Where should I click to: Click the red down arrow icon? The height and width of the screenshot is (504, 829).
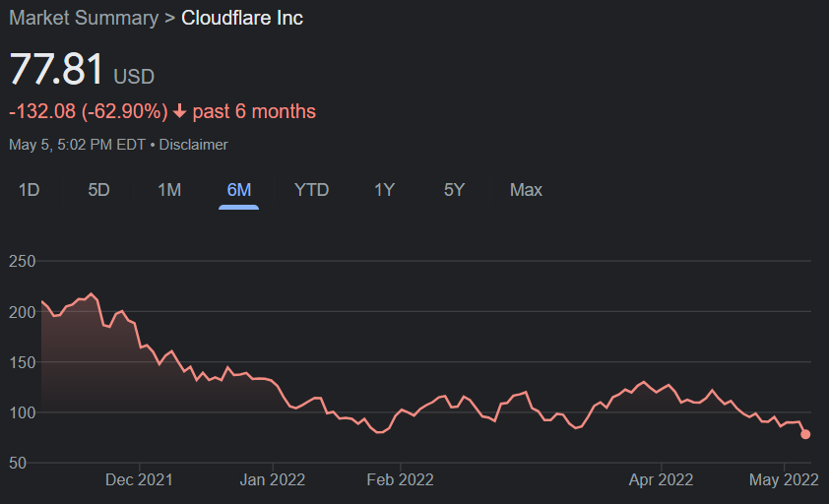point(180,111)
